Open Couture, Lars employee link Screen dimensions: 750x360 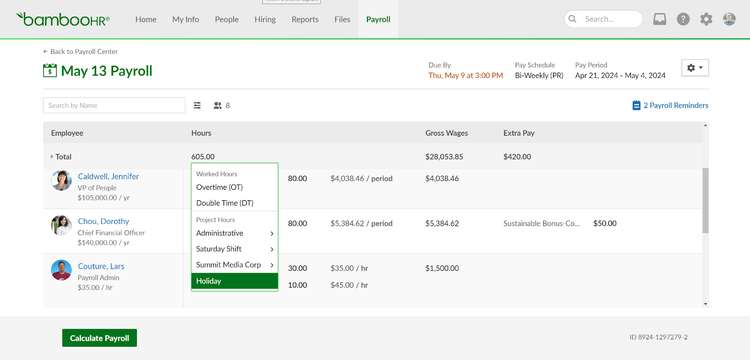[101, 266]
